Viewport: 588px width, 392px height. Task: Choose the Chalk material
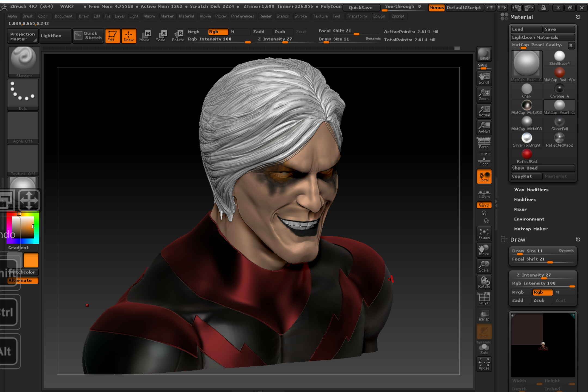pyautogui.click(x=527, y=91)
